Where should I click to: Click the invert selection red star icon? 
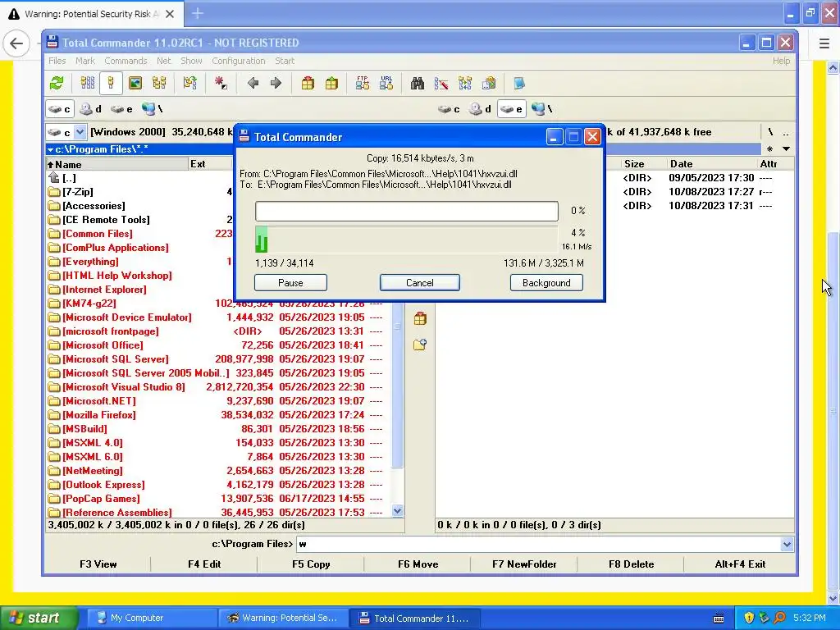click(221, 83)
